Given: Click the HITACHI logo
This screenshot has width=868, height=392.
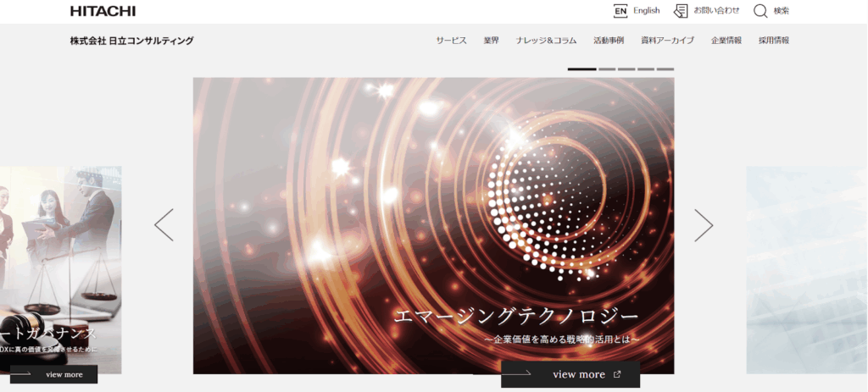Looking at the screenshot, I should coord(103,11).
